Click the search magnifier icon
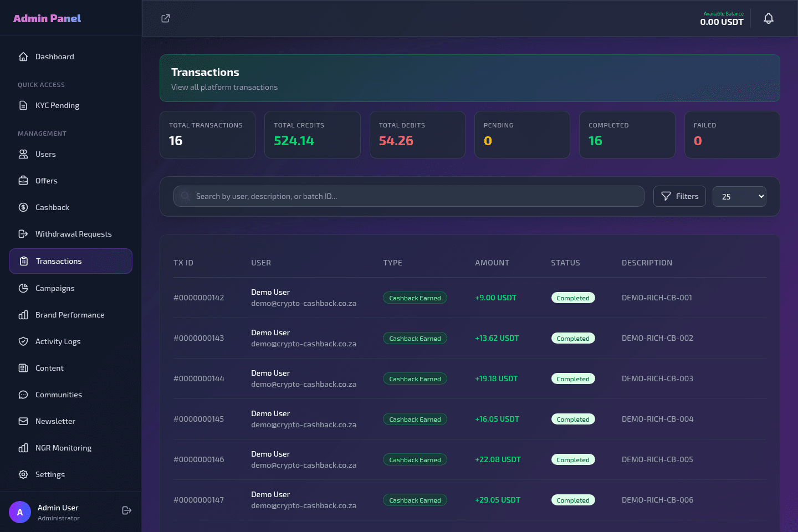Screen dimensions: 798x532 (x=185, y=196)
